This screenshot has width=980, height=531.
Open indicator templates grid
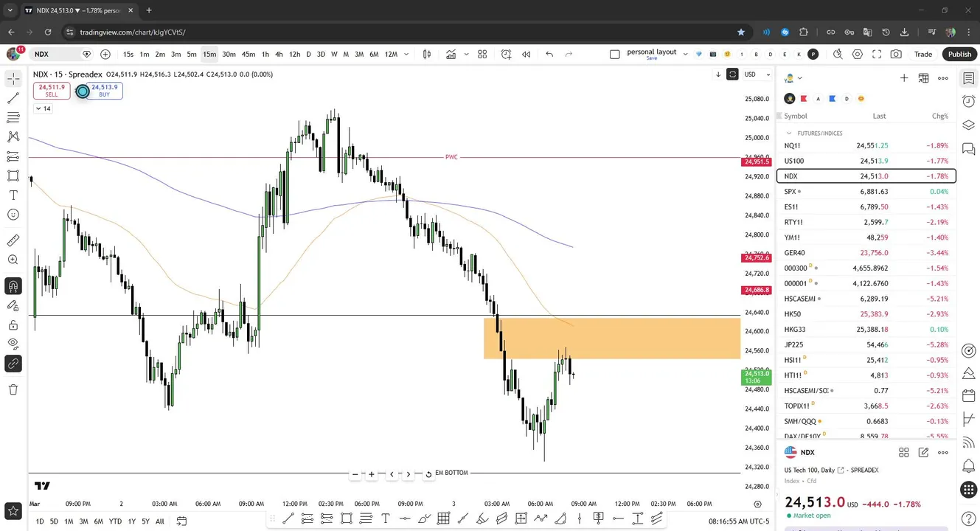pyautogui.click(x=482, y=54)
